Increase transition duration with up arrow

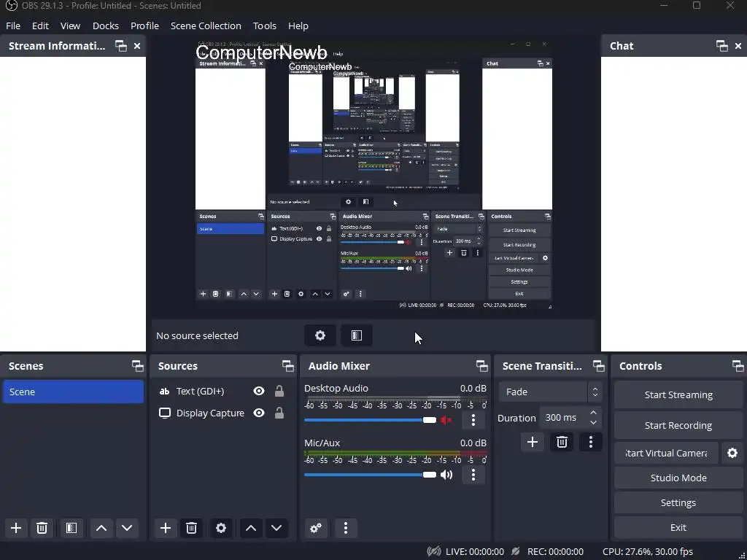click(x=593, y=413)
